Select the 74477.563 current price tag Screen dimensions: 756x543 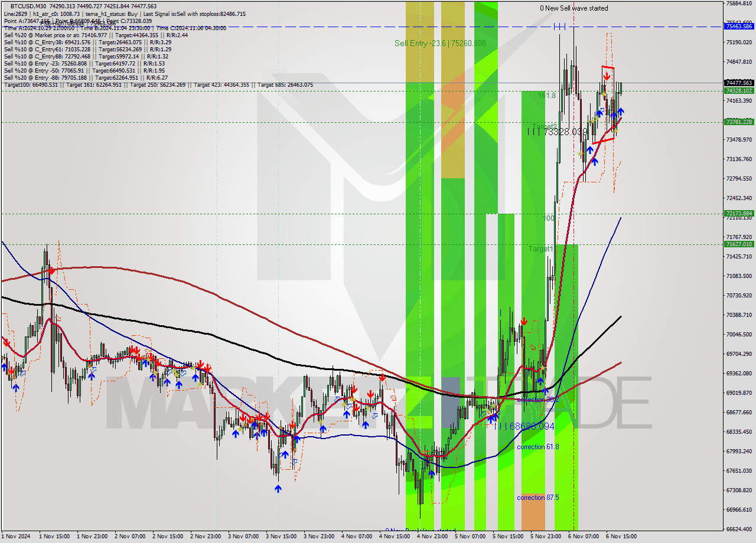739,83
